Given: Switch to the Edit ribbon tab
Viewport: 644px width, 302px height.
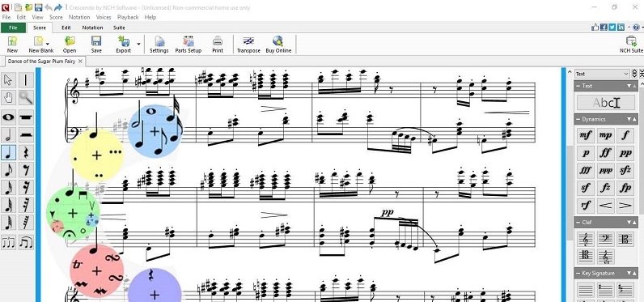Looking at the screenshot, I should pos(66,28).
